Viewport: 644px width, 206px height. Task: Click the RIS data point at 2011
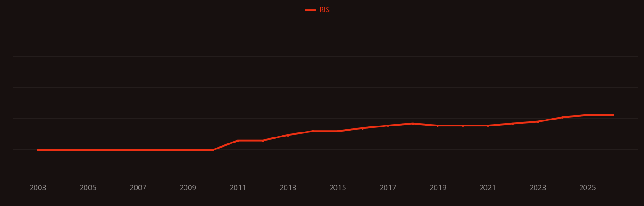pos(238,141)
